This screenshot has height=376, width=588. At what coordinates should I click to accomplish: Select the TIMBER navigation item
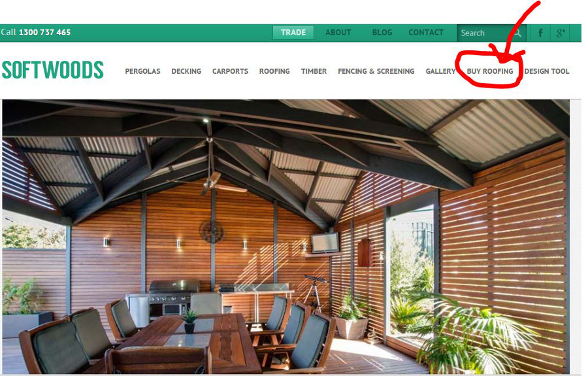click(314, 71)
